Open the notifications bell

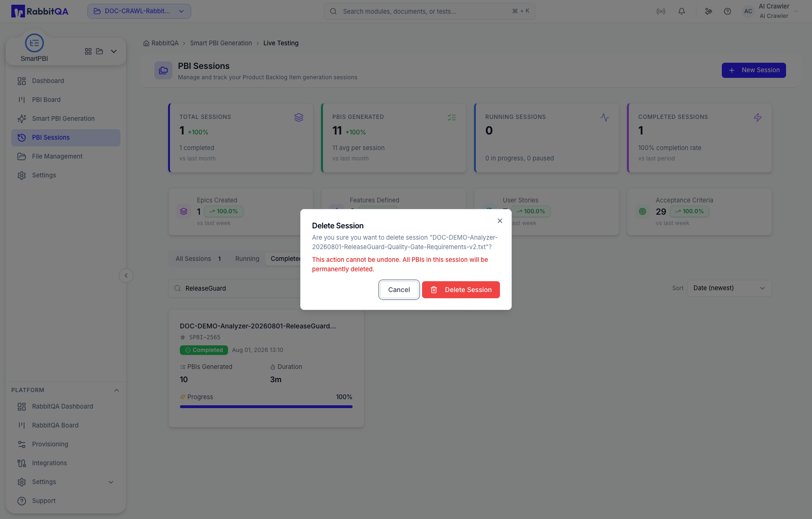click(682, 11)
